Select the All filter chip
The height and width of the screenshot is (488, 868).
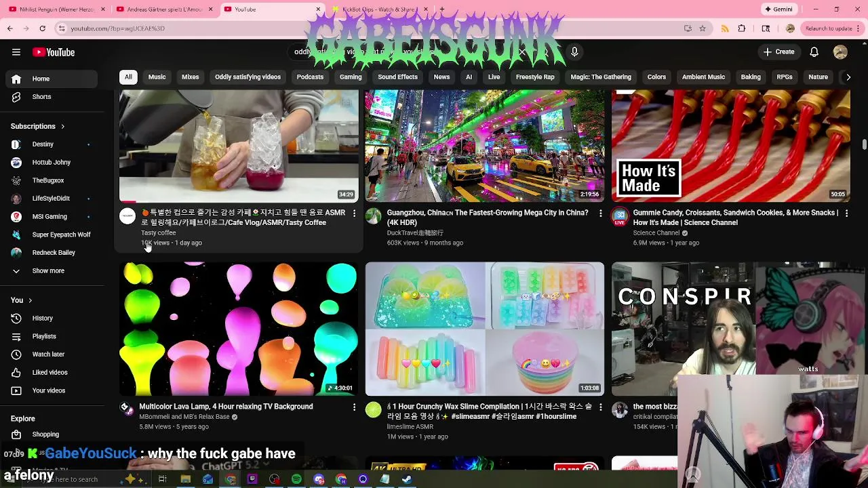(x=128, y=77)
